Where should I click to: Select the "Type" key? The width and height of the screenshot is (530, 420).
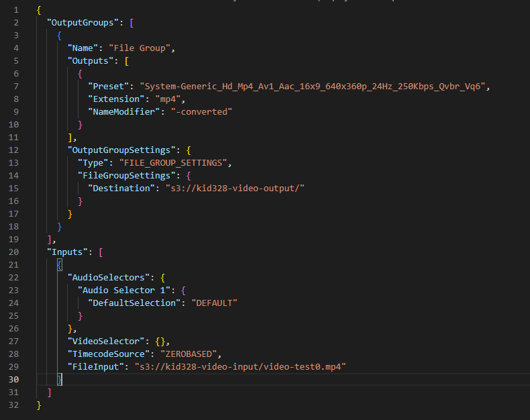click(x=93, y=162)
